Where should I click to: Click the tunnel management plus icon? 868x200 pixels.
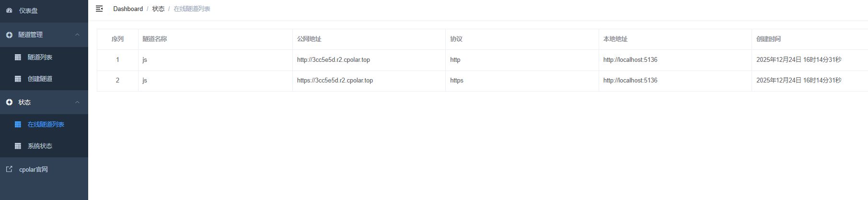pos(9,35)
